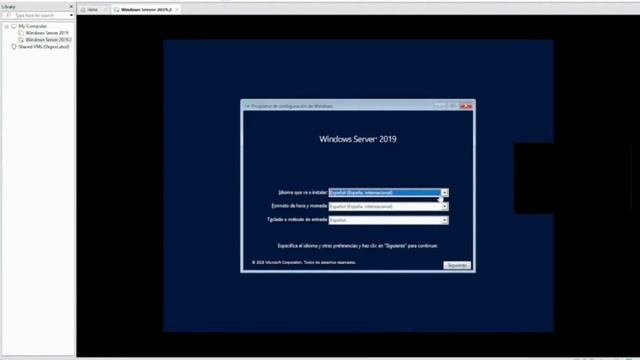
Task: Click the setup dialog title bar icon
Action: (247, 106)
